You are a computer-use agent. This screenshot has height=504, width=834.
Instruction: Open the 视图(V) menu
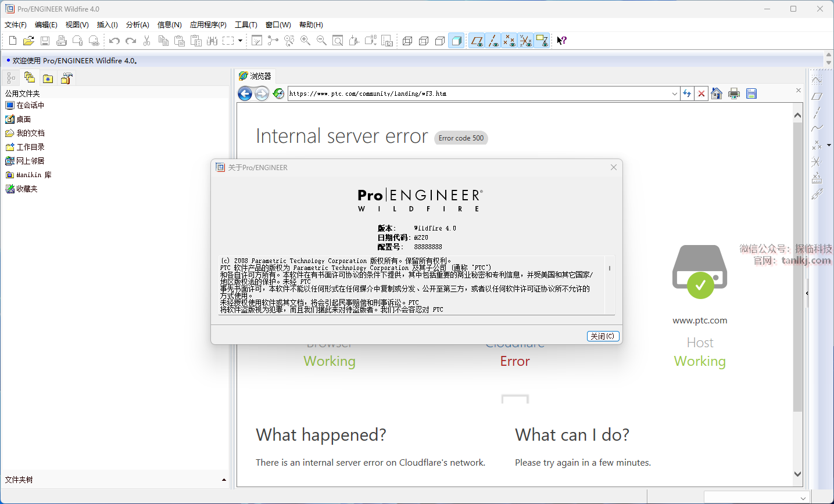click(77, 25)
